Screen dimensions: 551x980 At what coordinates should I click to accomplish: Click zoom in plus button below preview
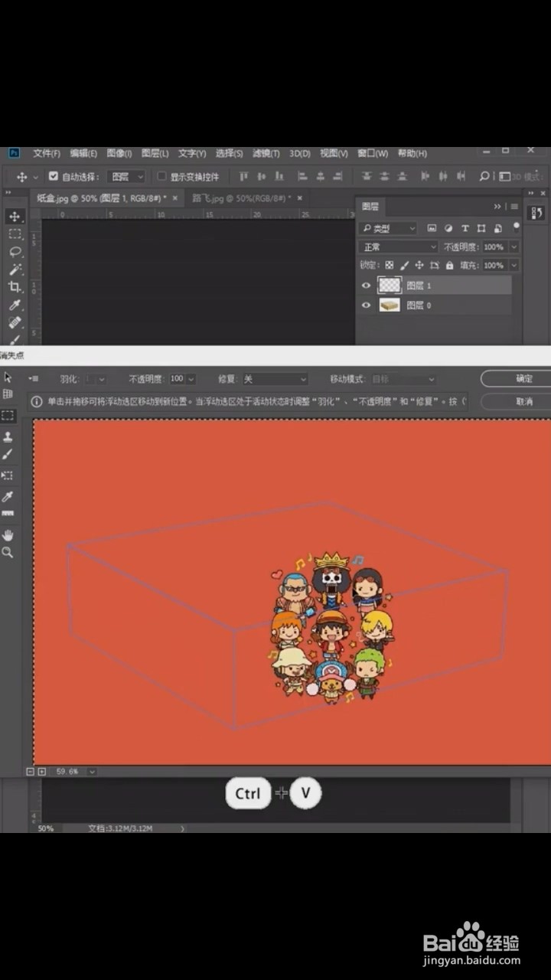pyautogui.click(x=41, y=772)
